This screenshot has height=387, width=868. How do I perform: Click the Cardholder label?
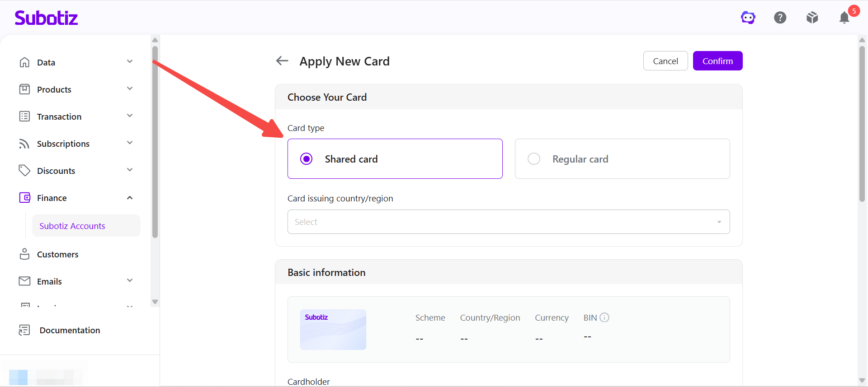[309, 382]
